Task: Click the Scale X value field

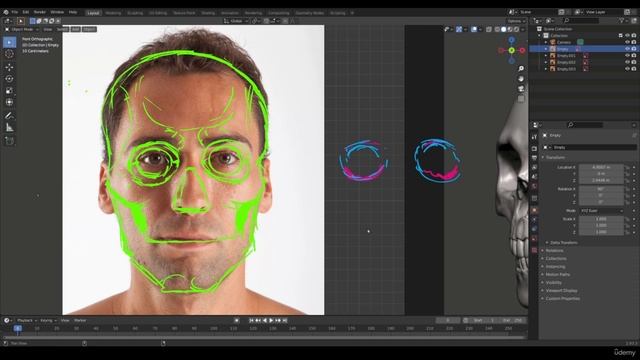Action: click(601, 219)
